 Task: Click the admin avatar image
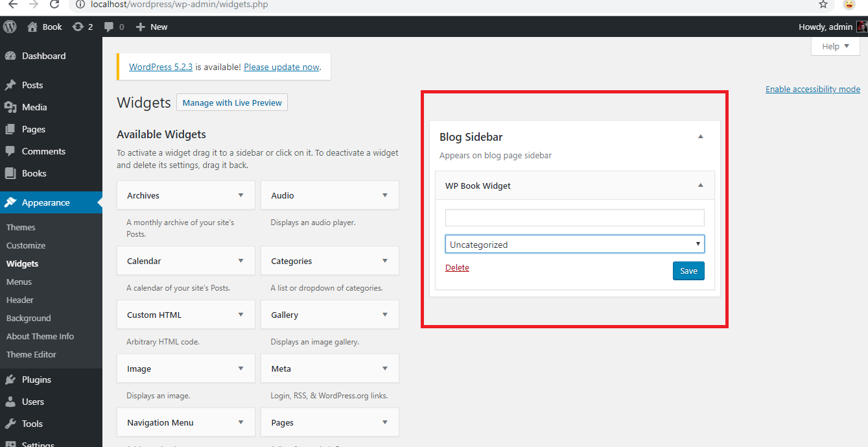[x=861, y=27]
